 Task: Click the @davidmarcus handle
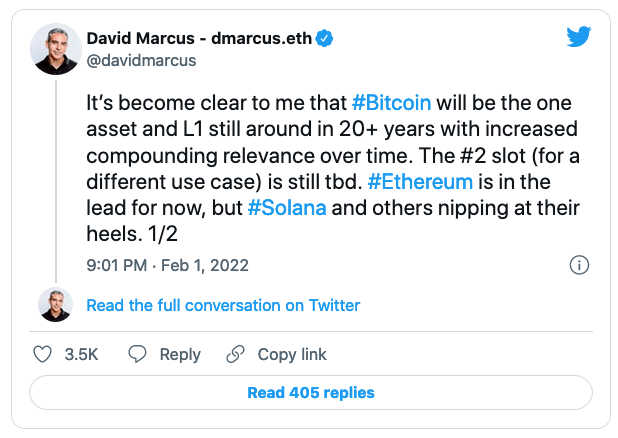pos(142,60)
